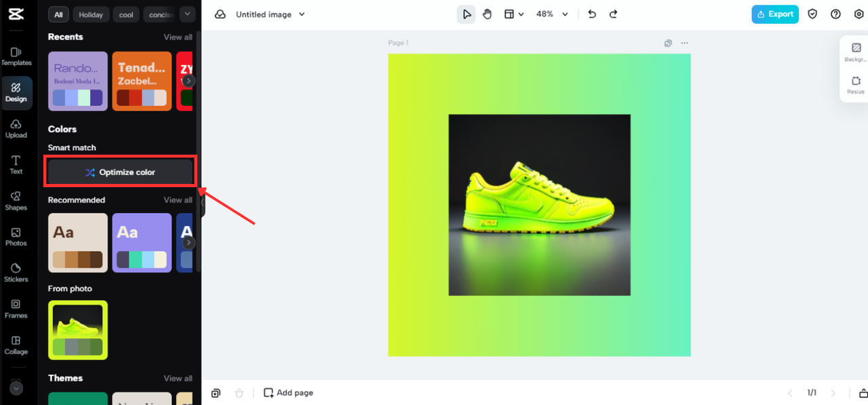Open the Resize tool on the right
Viewport: 868px width, 405px height.
[x=855, y=85]
